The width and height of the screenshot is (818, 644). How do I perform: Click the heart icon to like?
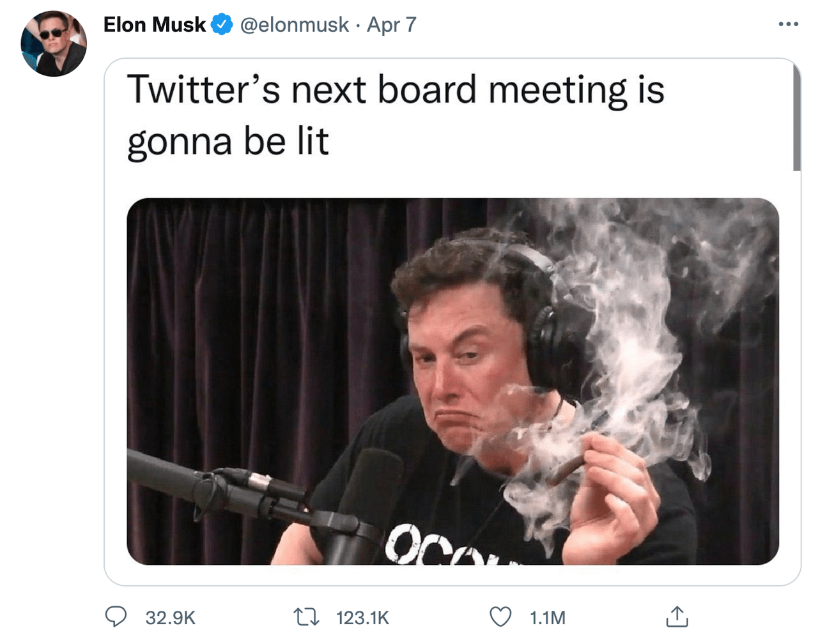coord(500,617)
